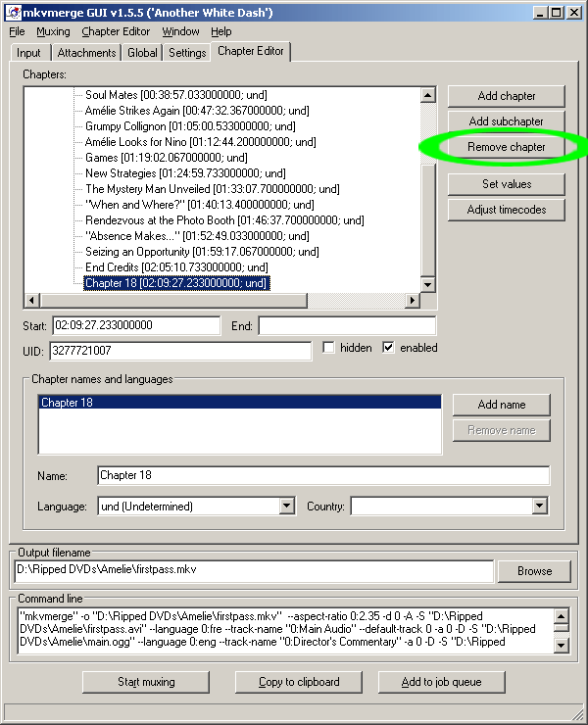Click the Adjust timecodes button
This screenshot has height=725, width=588.
506,210
